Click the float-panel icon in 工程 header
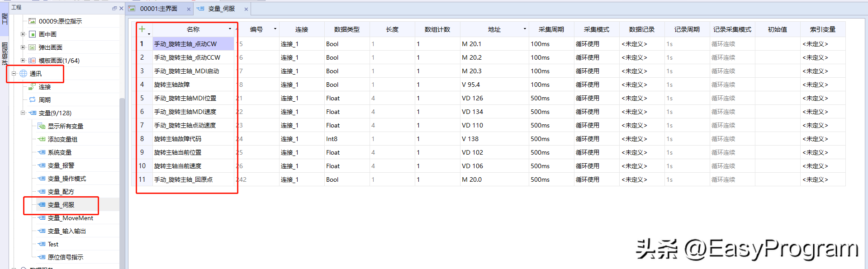Image resolution: width=868 pixels, height=269 pixels. pos(114,8)
